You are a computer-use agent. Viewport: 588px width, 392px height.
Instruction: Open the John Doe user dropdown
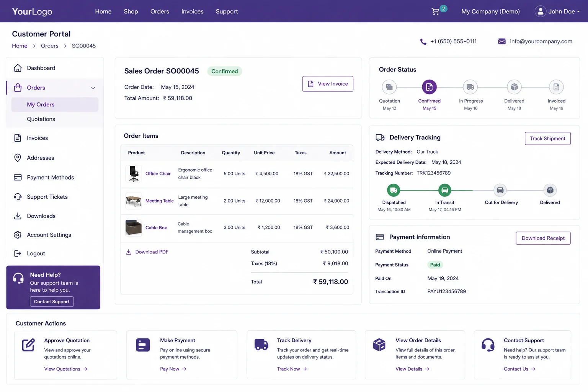coord(557,11)
